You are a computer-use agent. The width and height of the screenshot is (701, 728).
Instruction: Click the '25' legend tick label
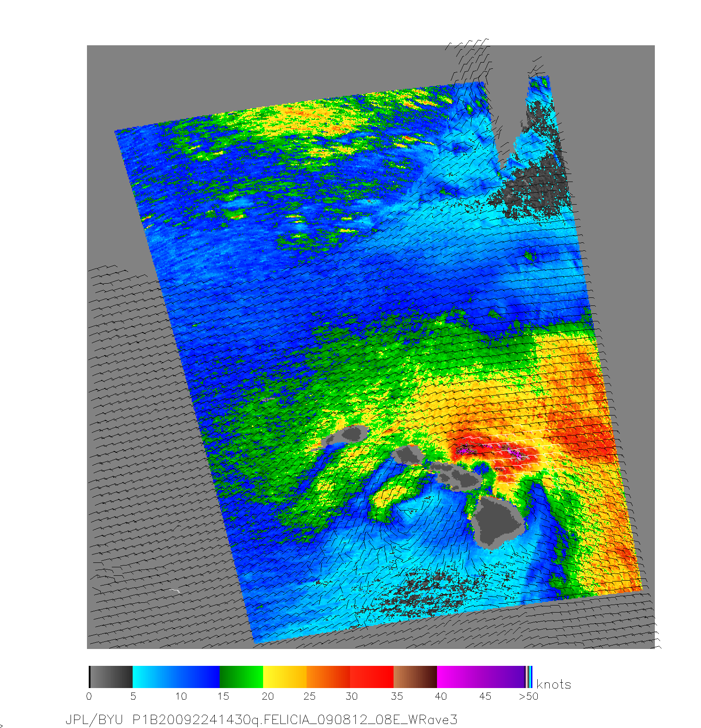coord(309,696)
